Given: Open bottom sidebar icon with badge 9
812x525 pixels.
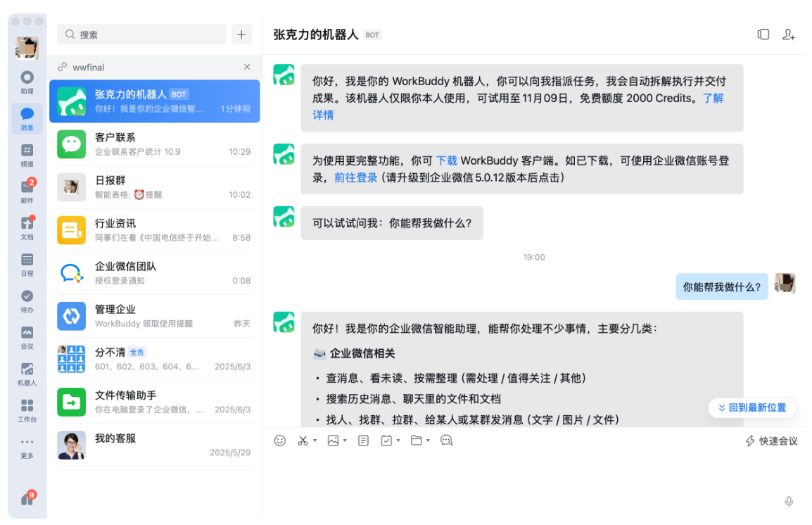Looking at the screenshot, I should coord(27,498).
